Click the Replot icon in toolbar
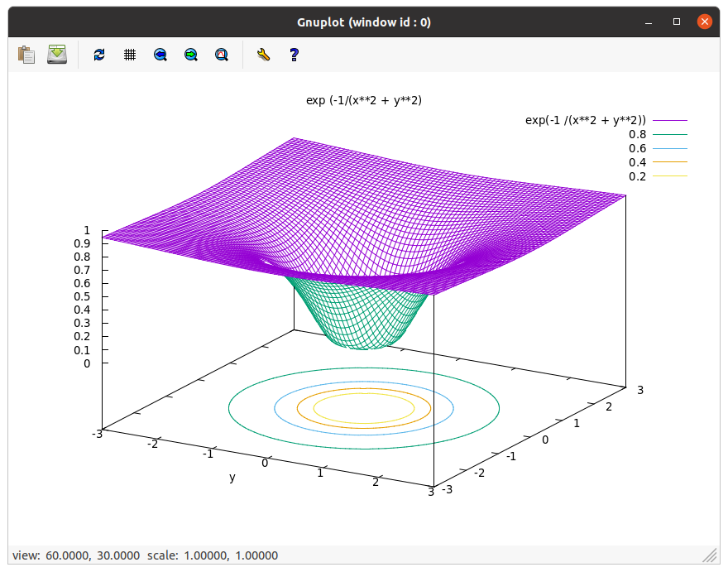Viewport: 728px width, 572px height. point(98,54)
